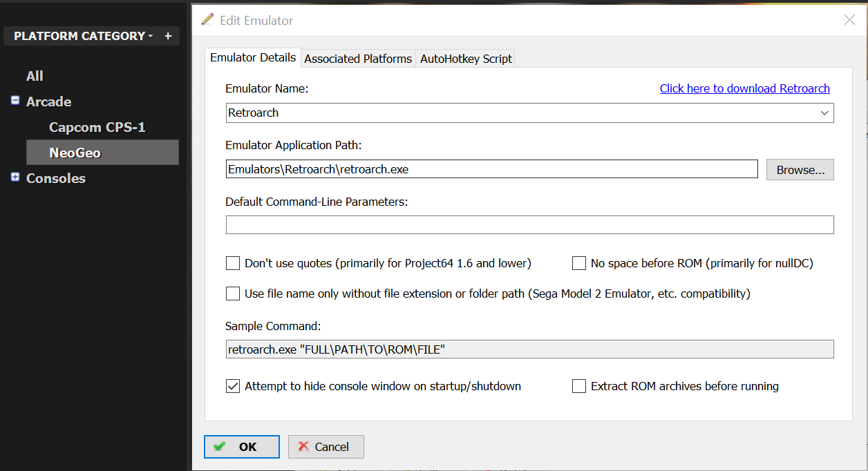Image resolution: width=868 pixels, height=471 pixels.
Task: Enable Extract ROM archives before running
Action: 579,386
